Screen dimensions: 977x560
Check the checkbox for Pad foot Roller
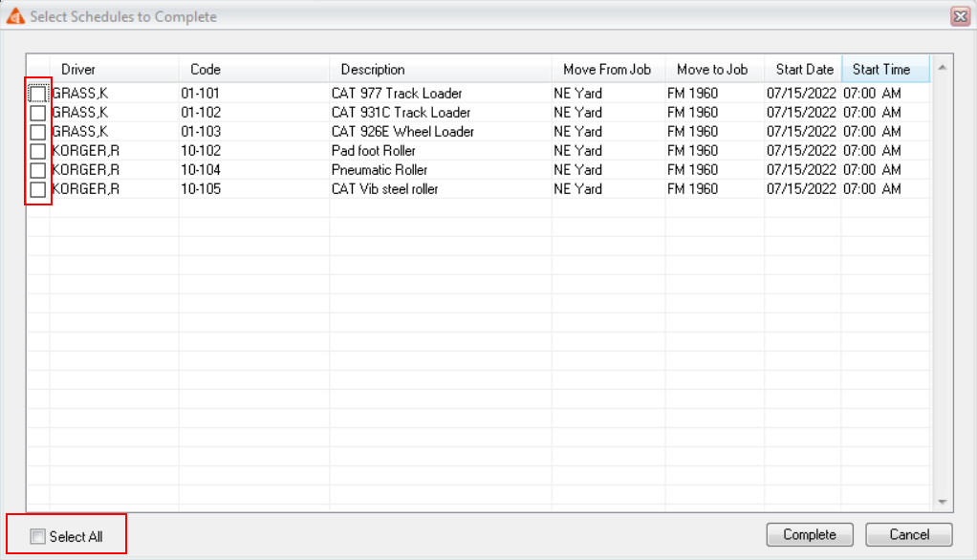click(x=37, y=150)
